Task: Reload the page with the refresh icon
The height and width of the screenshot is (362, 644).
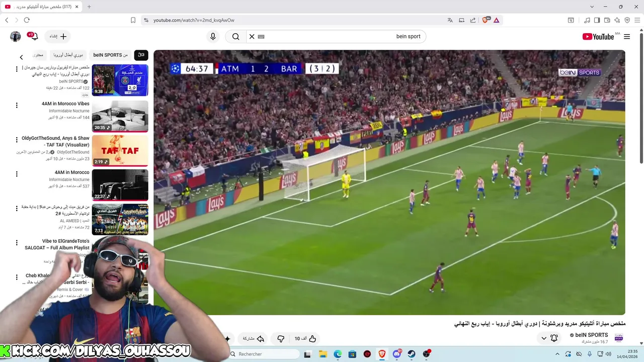Action: (27, 20)
